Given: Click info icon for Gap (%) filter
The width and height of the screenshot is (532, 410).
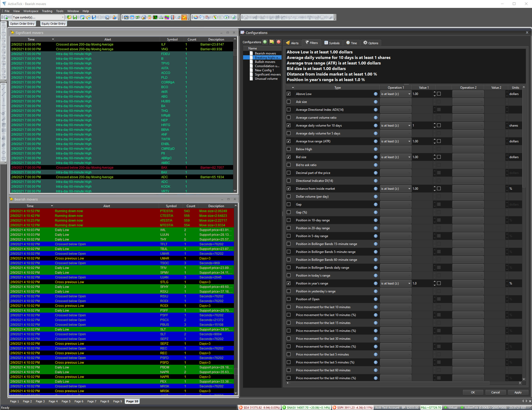Looking at the screenshot, I should click(x=375, y=212).
